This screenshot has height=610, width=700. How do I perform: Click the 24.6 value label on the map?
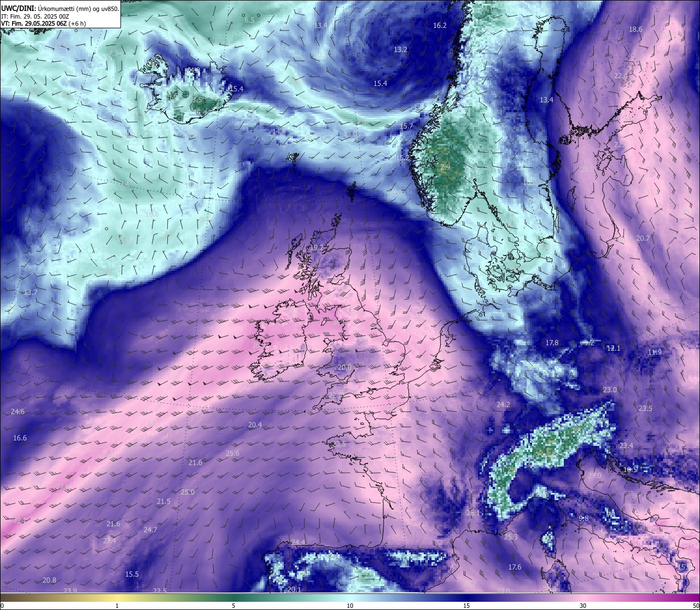[17, 412]
